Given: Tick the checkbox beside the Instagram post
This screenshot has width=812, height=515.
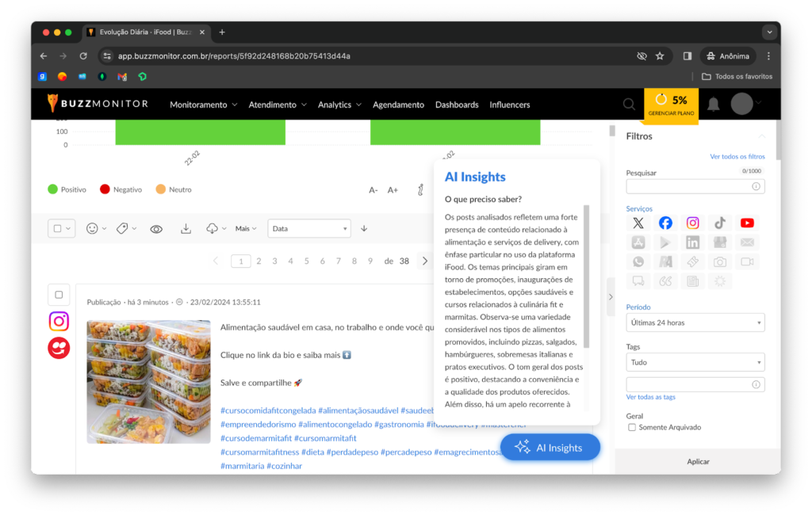Looking at the screenshot, I should 59,295.
